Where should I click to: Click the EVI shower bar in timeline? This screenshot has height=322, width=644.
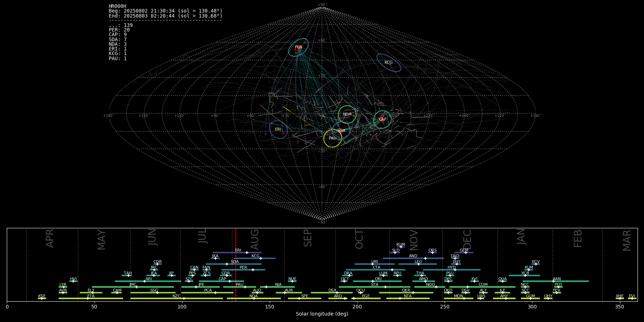pos(632,298)
